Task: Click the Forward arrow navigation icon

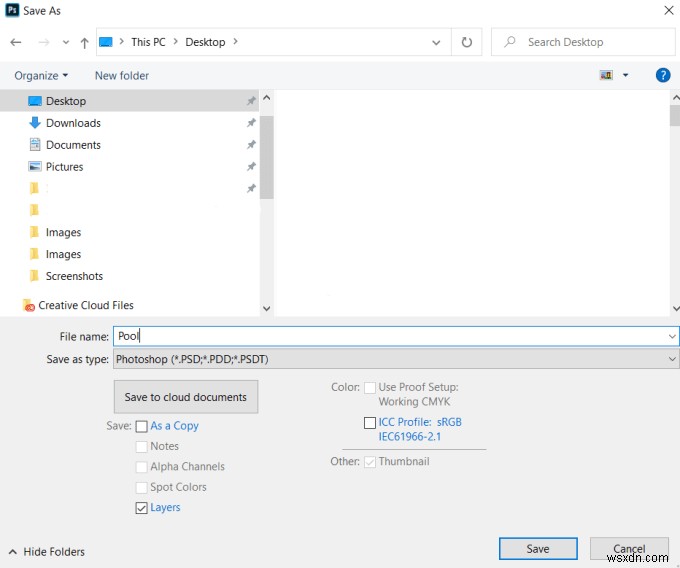Action: [x=43, y=42]
